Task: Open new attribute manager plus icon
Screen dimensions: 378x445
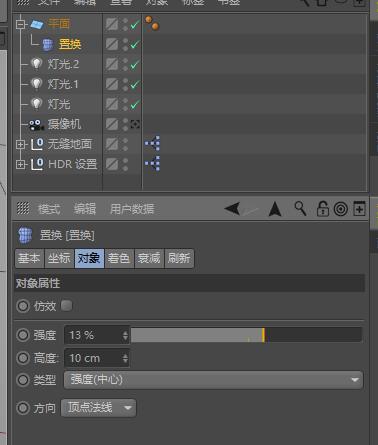Action: click(x=359, y=209)
